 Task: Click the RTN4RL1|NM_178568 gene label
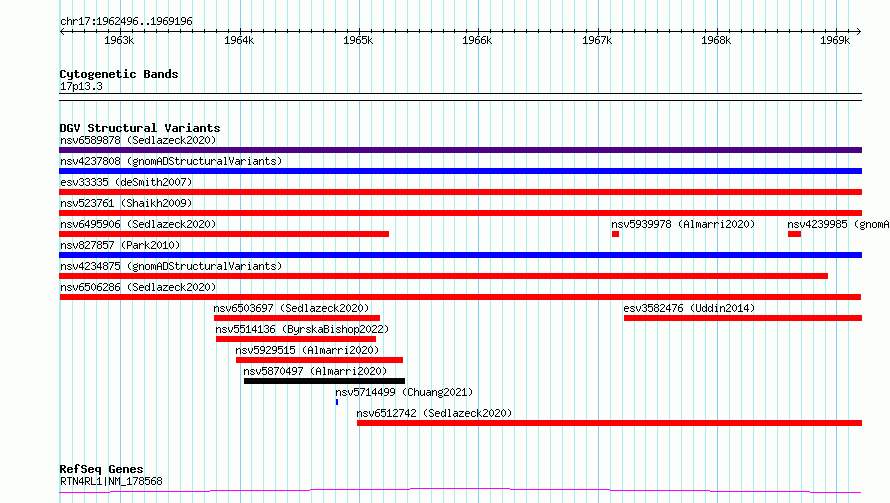(111, 481)
